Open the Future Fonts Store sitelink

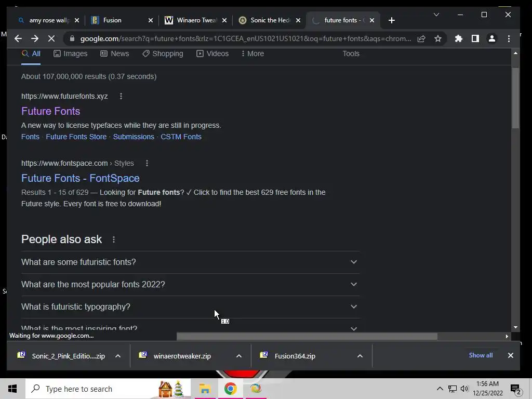[x=76, y=137]
